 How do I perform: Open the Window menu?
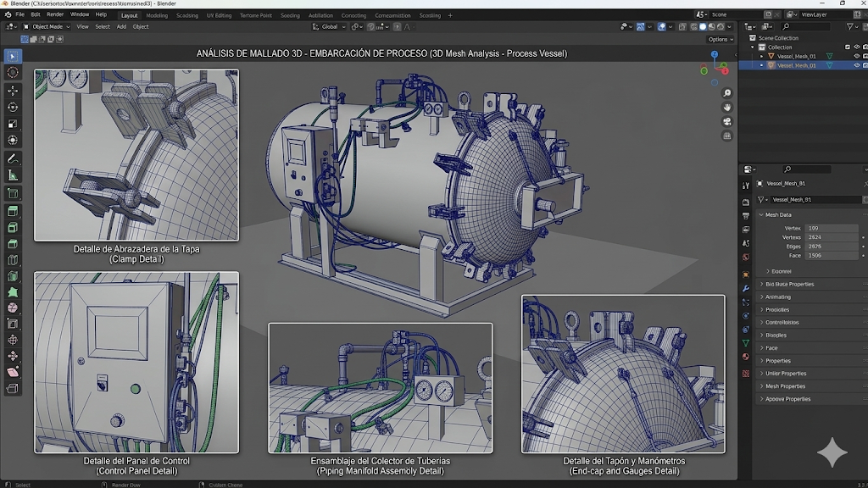point(79,15)
